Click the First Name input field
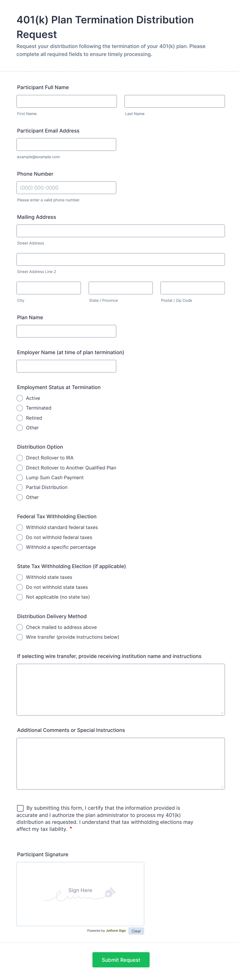Screen dimensions: 239x980 click(67, 101)
